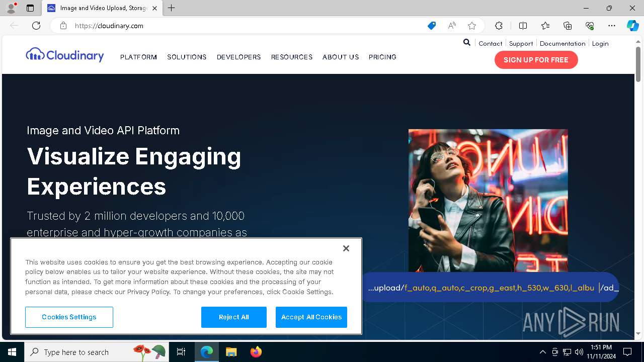Refresh the current page
Viewport: 644px width, 362px height.
(x=36, y=26)
